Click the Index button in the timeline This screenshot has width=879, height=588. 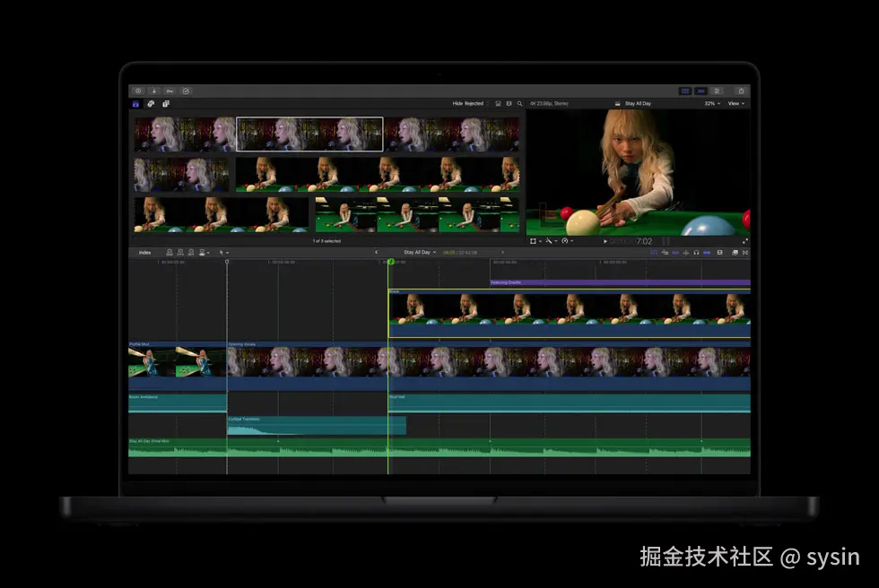(x=143, y=252)
